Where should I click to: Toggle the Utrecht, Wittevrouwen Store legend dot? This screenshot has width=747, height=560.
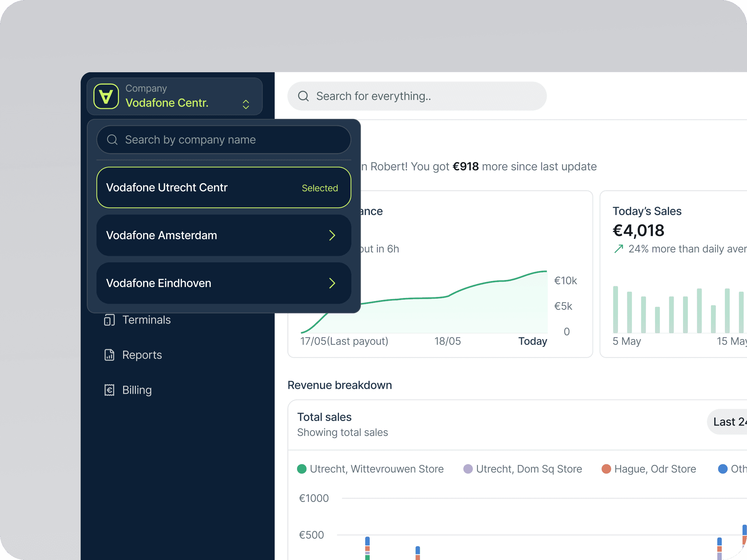pos(302,469)
